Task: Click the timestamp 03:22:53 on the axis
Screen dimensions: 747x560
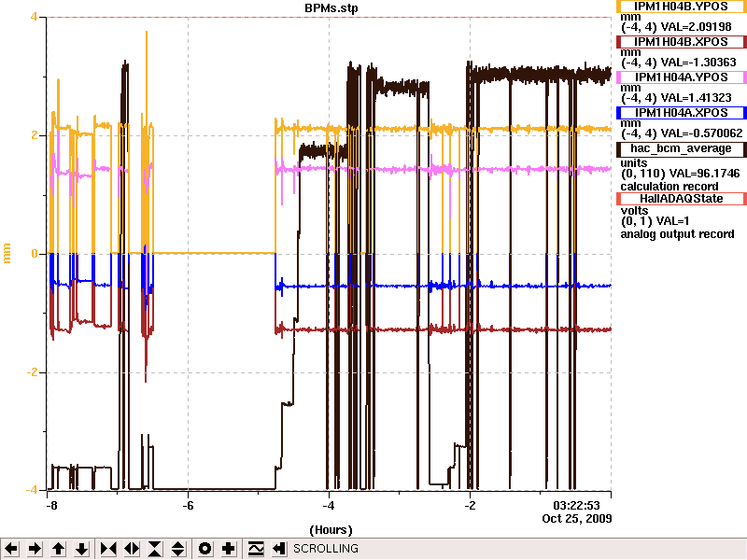Action: click(576, 505)
